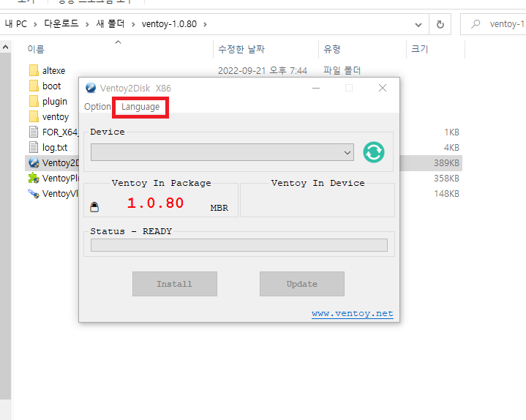Select the ventoy folder icon

click(x=34, y=117)
